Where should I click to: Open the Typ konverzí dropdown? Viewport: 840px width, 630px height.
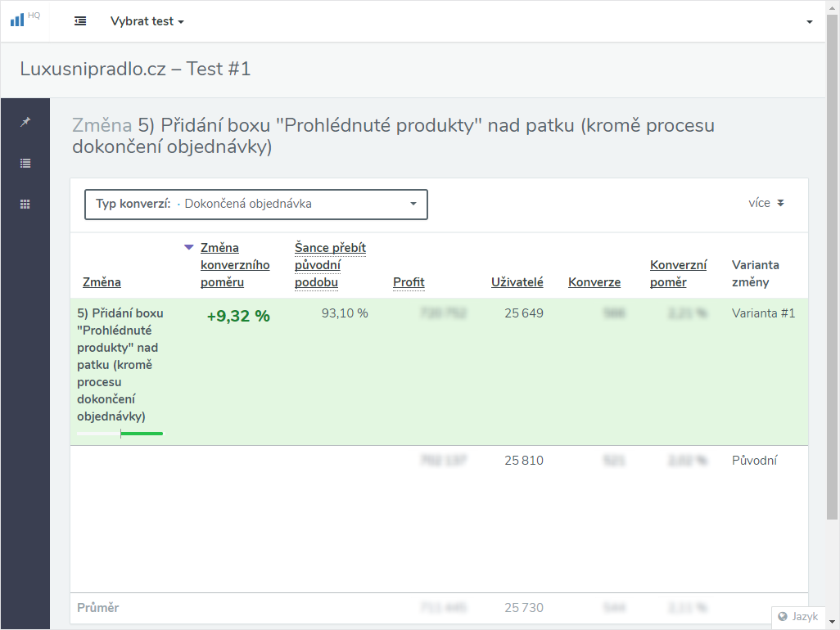[256, 204]
